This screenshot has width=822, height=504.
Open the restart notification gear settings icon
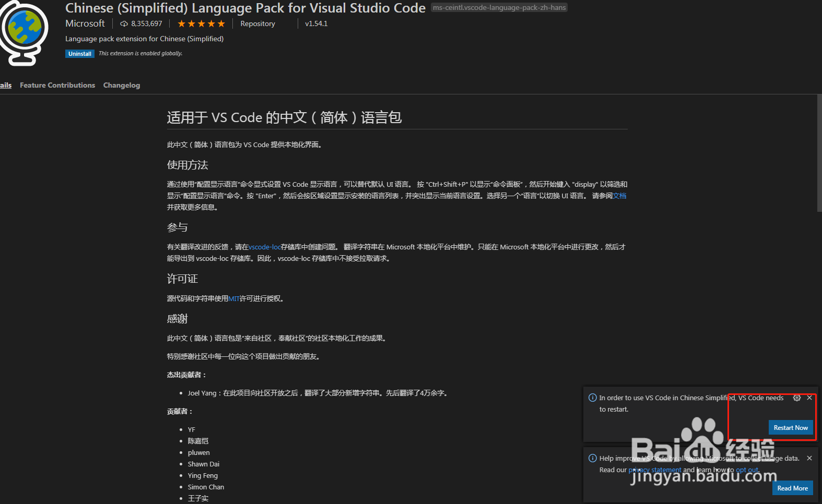point(796,398)
